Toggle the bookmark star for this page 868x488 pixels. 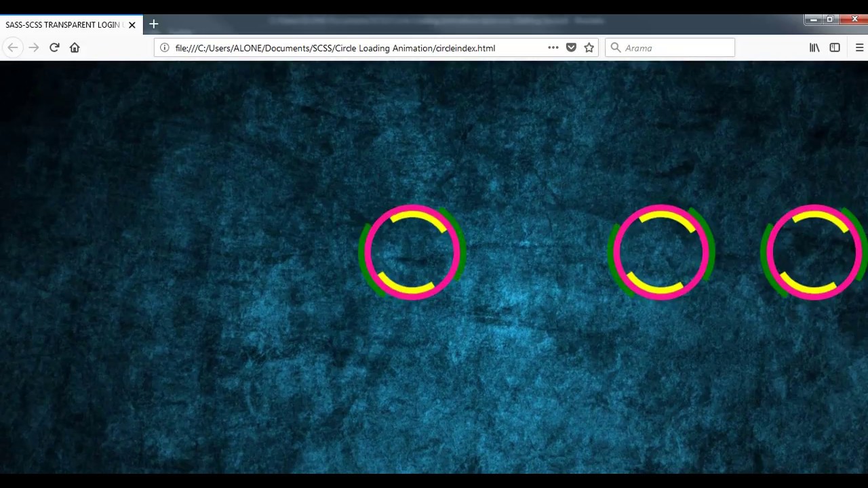pos(589,47)
